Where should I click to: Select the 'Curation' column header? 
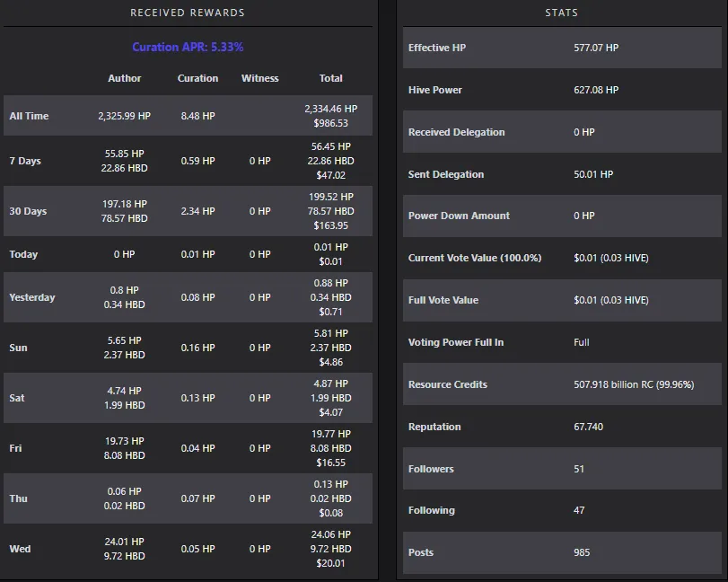click(197, 78)
